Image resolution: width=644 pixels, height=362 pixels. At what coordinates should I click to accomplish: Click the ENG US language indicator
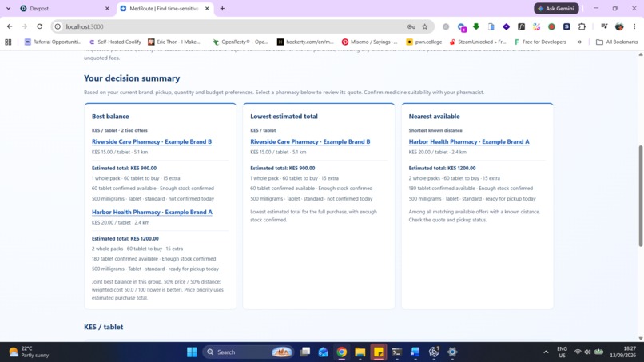[562, 352]
